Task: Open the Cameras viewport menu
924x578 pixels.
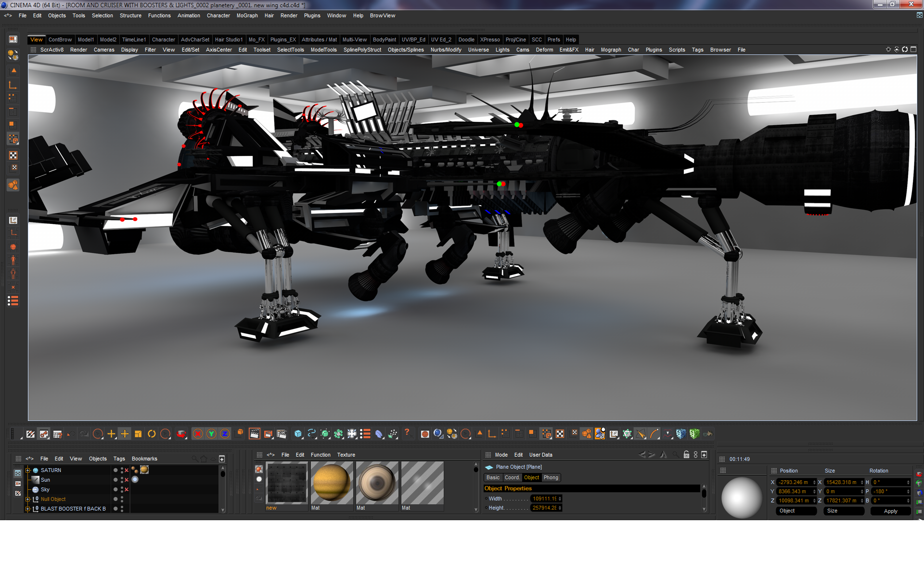Action: point(104,50)
